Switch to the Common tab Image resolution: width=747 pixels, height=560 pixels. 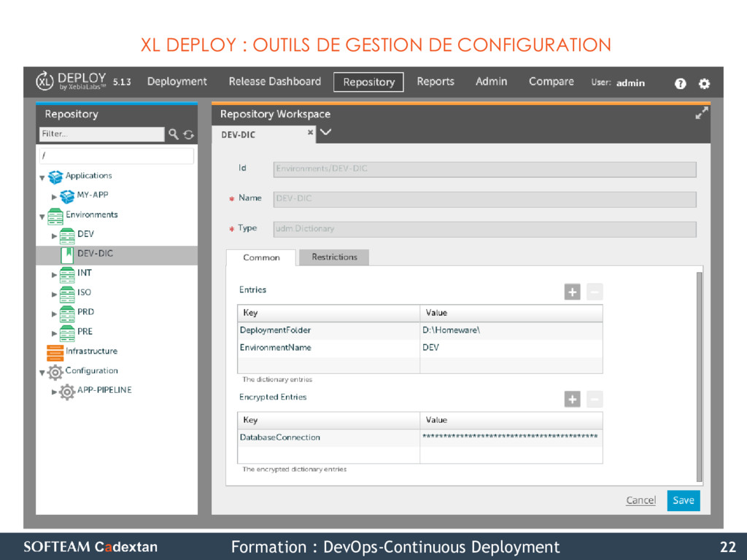[261, 257]
